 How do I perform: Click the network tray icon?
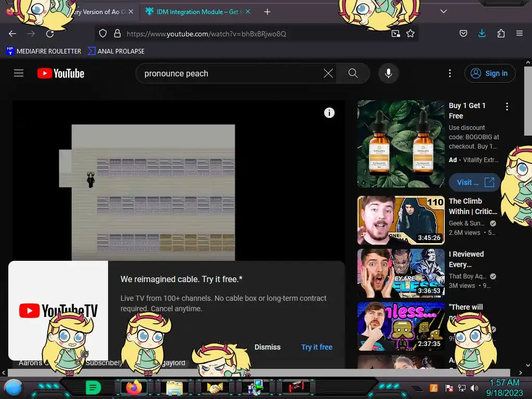coord(461,388)
